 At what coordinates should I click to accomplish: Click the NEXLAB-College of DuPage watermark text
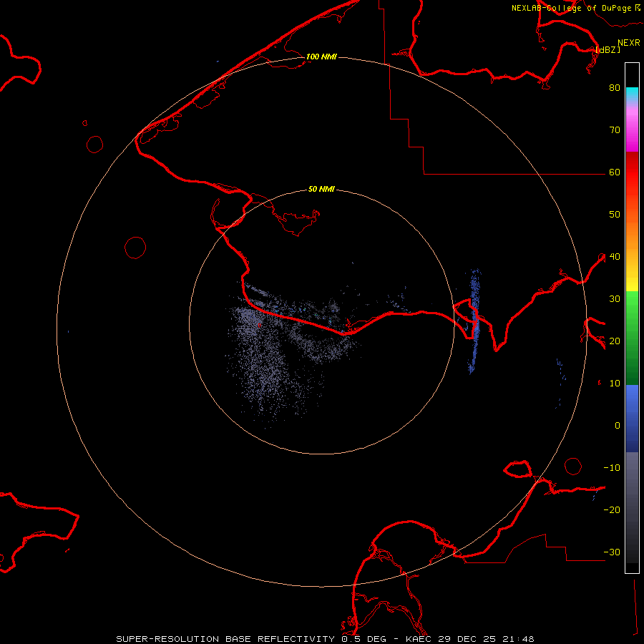[x=571, y=8]
